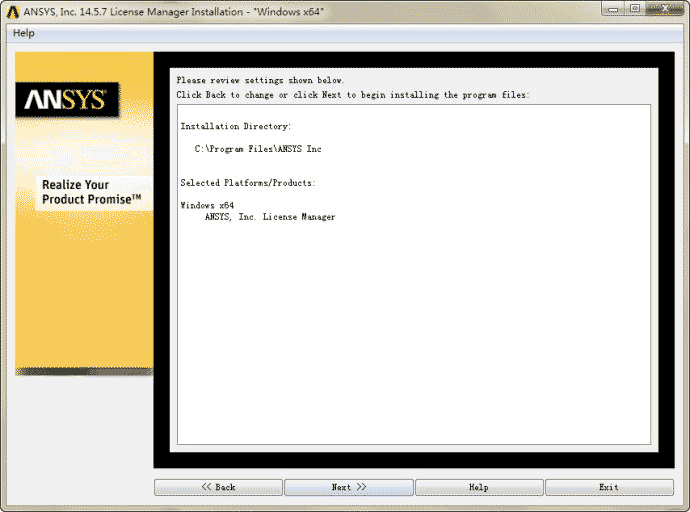Image resolution: width=690 pixels, height=512 pixels.
Task: Click the 'Selected Platforms/Products:' label
Action: [x=248, y=183]
